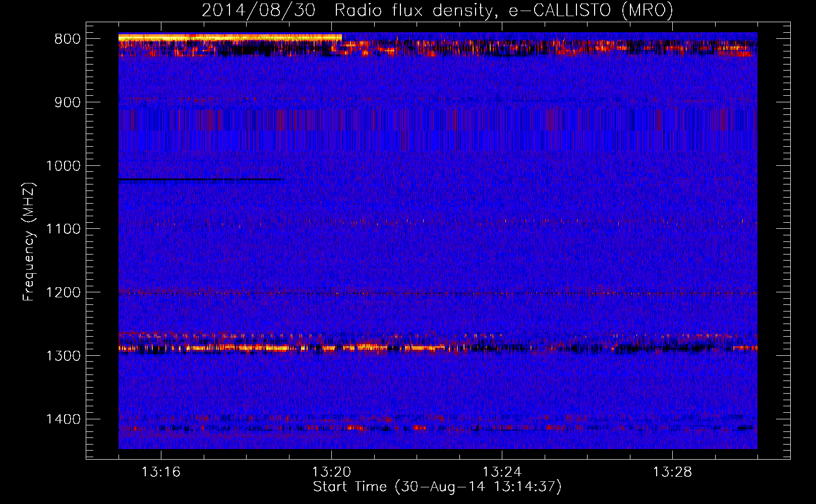Click the 13:28 time tick label

point(672,472)
